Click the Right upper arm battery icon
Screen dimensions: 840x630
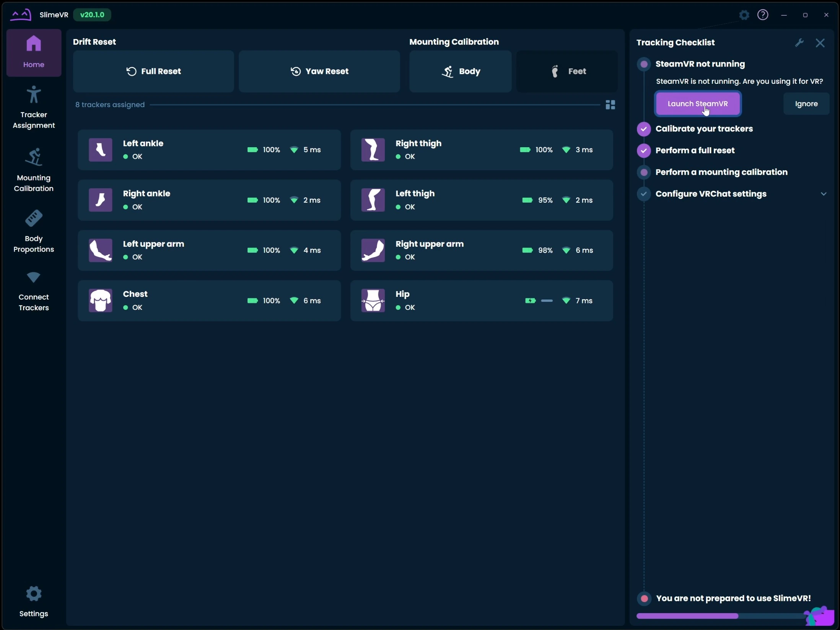click(527, 250)
